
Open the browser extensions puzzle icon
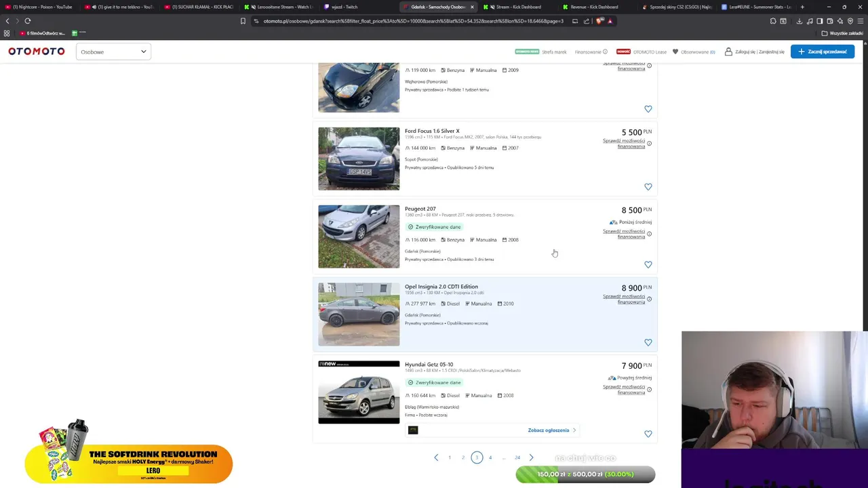pyautogui.click(x=773, y=21)
